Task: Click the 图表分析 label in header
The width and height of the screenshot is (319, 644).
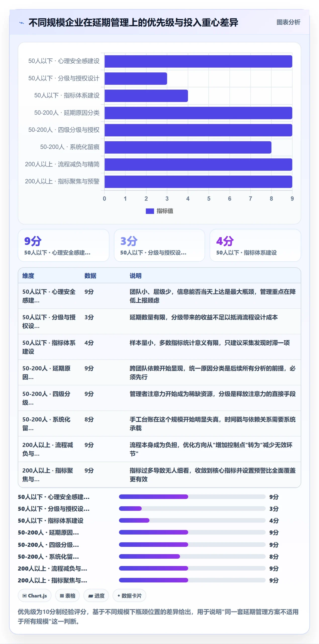Action: [288, 22]
